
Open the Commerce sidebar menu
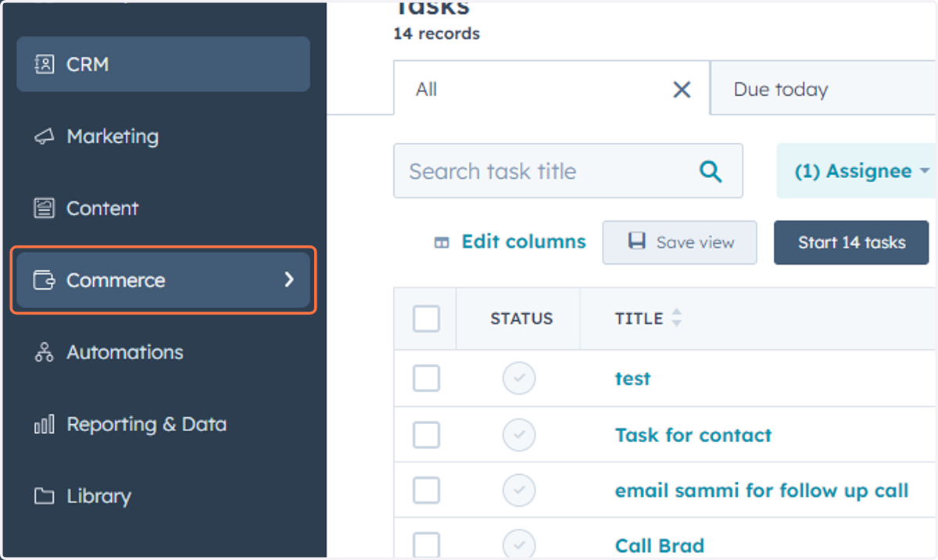click(163, 280)
